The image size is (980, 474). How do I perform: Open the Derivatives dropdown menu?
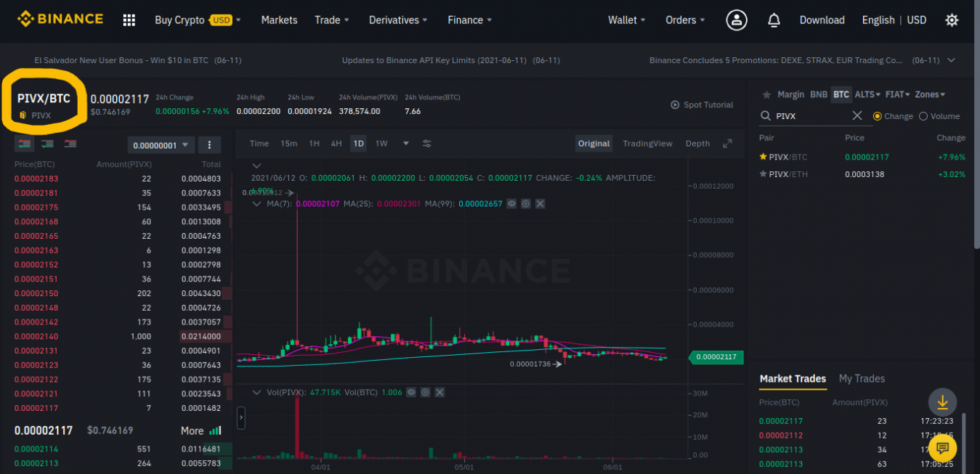(x=398, y=20)
